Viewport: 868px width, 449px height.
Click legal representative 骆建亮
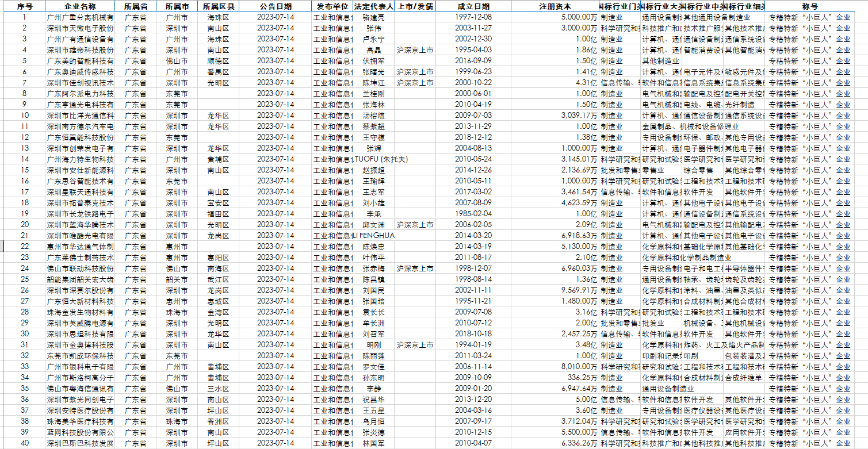click(374, 17)
